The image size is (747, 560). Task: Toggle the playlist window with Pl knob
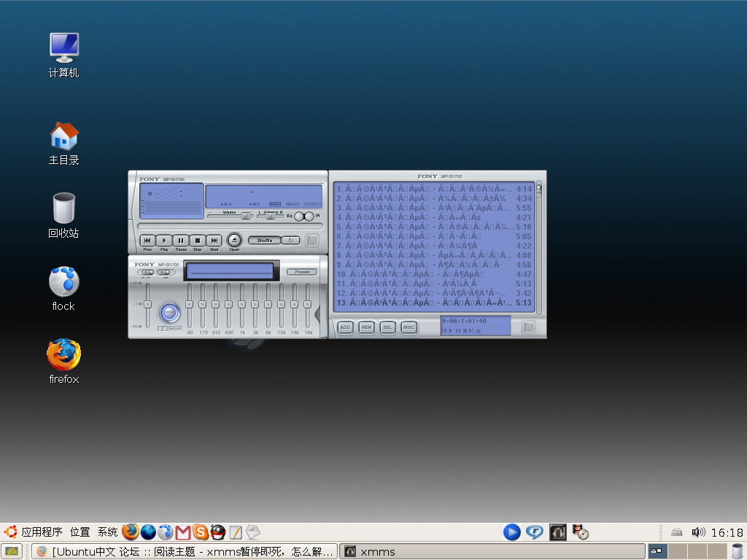(x=309, y=217)
